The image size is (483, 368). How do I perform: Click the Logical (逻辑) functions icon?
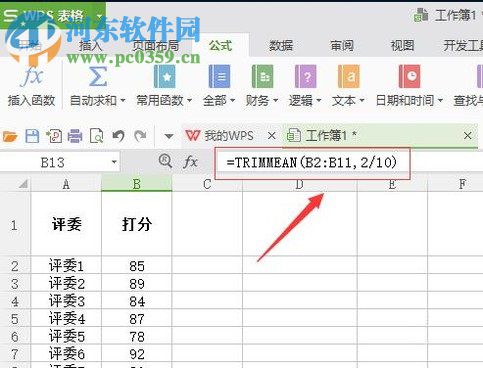tap(305, 77)
